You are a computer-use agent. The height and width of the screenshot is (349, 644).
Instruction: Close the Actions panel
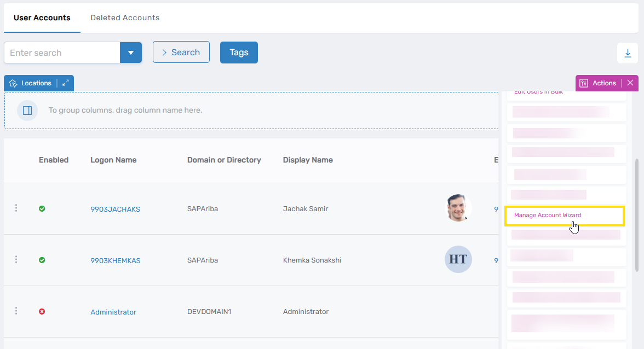point(630,83)
